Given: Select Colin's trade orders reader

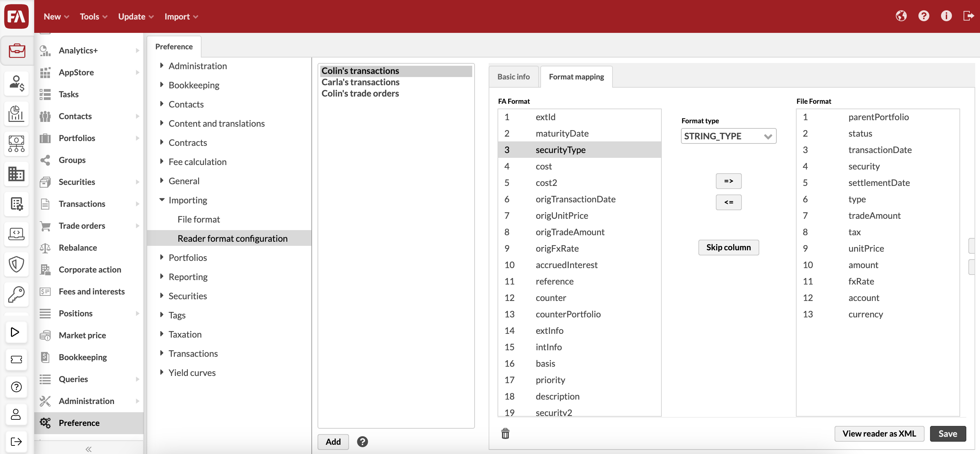Looking at the screenshot, I should tap(395, 93).
